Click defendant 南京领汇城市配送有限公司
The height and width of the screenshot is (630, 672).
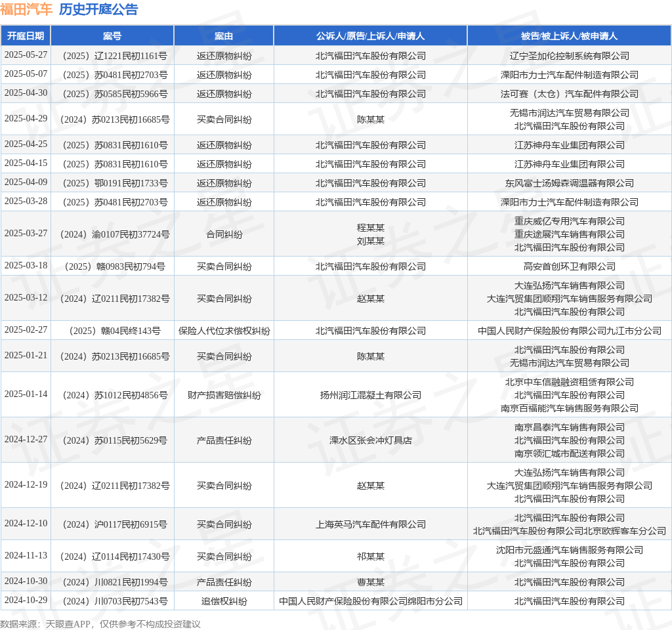click(x=569, y=453)
